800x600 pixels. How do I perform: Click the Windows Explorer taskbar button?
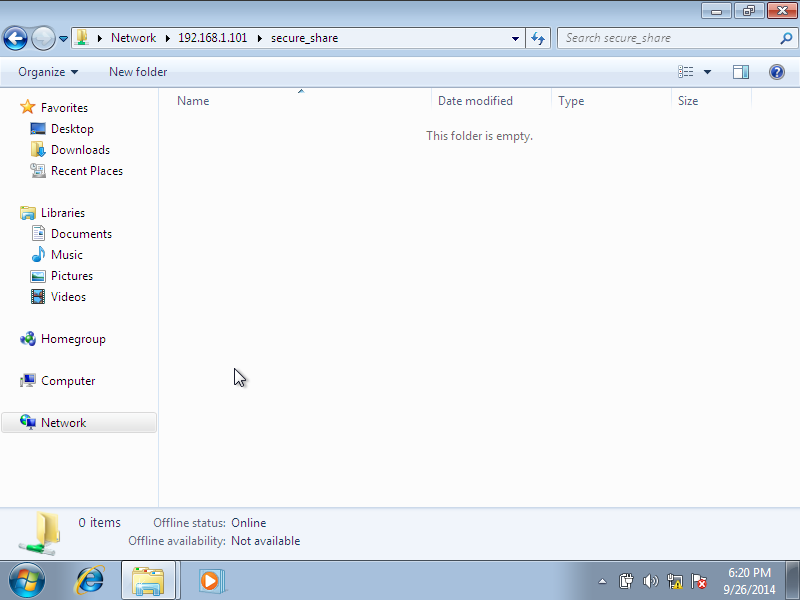pos(148,581)
